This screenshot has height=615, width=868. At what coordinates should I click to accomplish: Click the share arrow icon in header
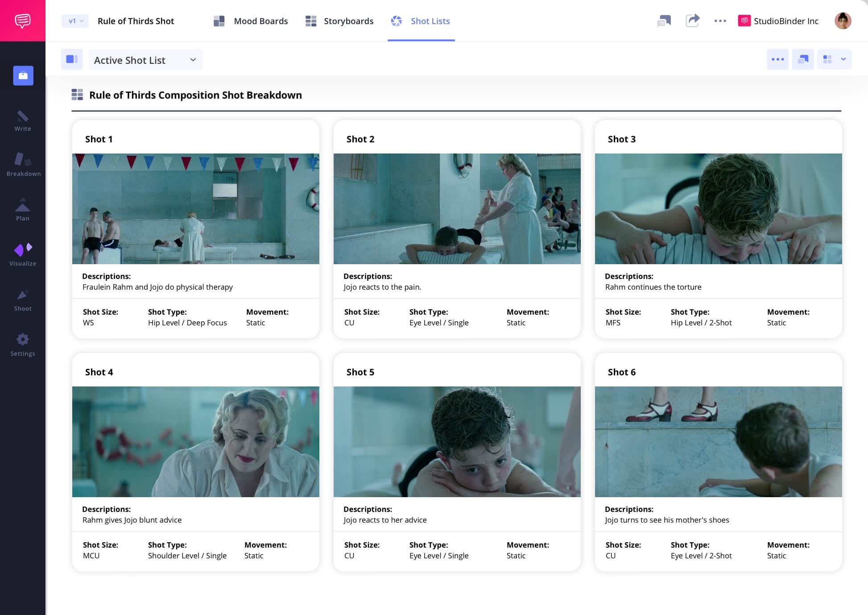692,21
